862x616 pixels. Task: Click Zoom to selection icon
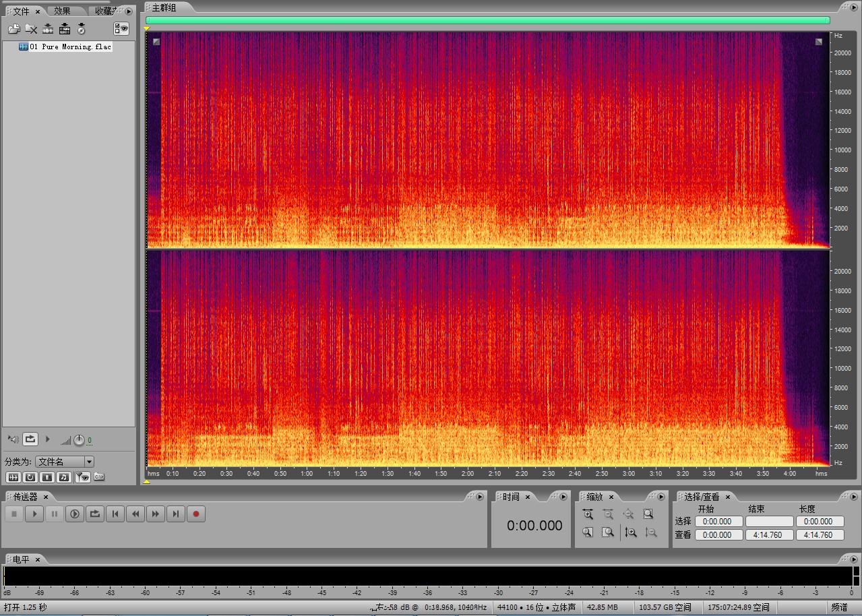tap(648, 514)
